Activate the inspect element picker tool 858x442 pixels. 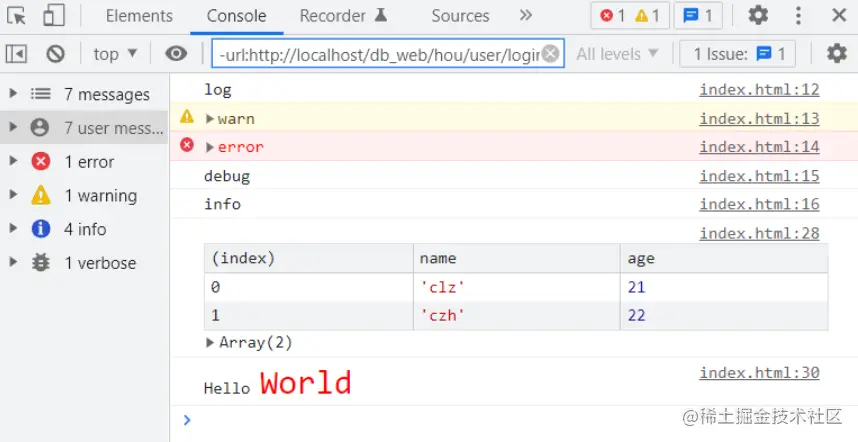click(16, 15)
